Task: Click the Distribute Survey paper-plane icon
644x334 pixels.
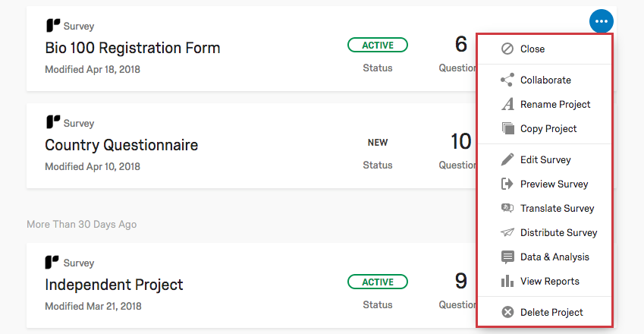Action: 507,232
